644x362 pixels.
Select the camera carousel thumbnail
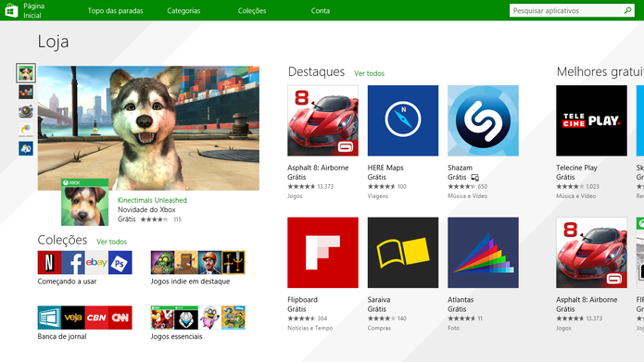[26, 111]
